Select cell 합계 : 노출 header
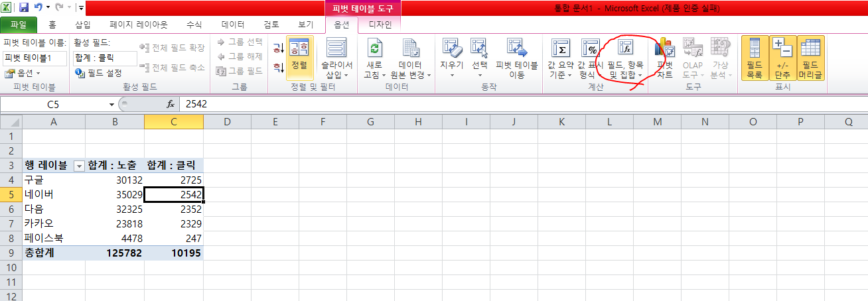The width and height of the screenshot is (868, 301). 115,166
